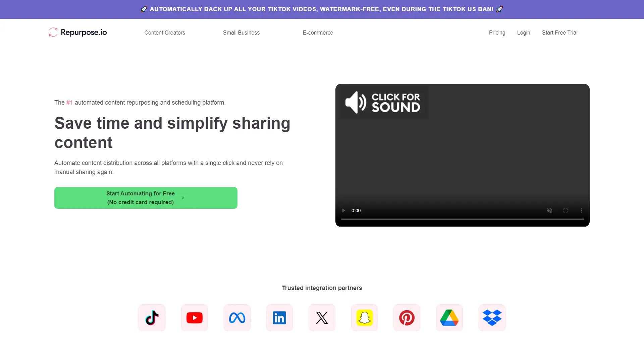Open the Pricing page
The height and width of the screenshot is (362, 644).
[x=497, y=33]
